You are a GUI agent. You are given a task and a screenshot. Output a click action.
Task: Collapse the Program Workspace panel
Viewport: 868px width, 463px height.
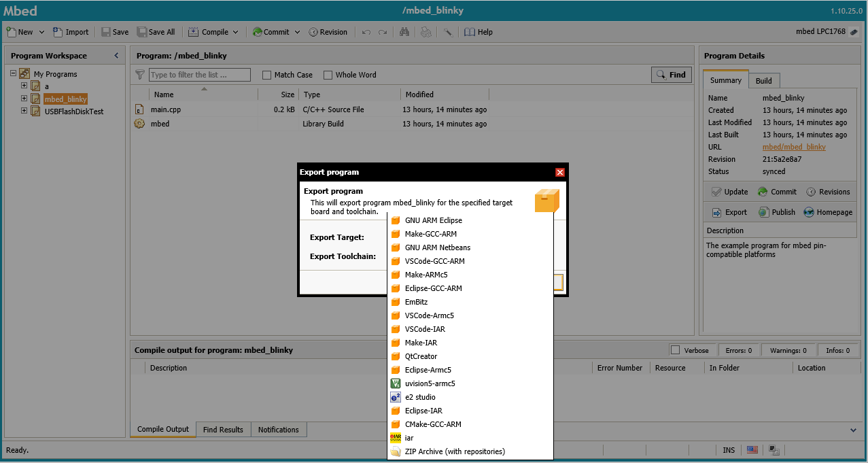coord(116,56)
